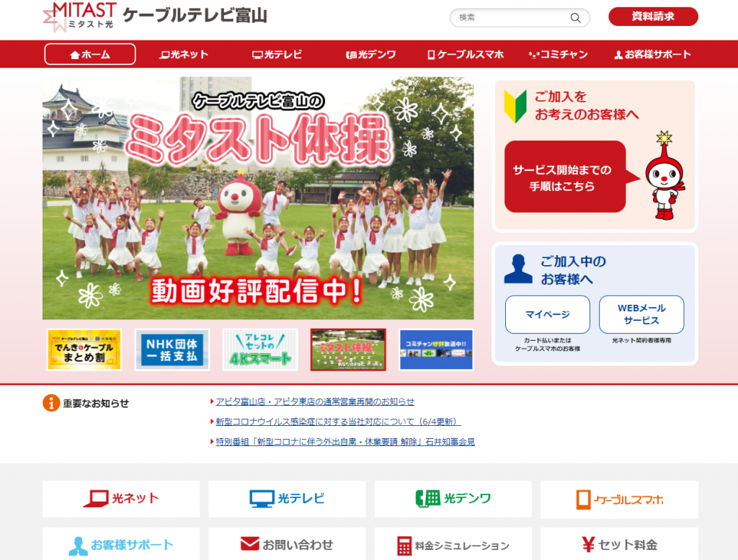Image resolution: width=738 pixels, height=560 pixels.
Task: Click ケーブルスマホ label in bottom grid
Action: pos(628,499)
